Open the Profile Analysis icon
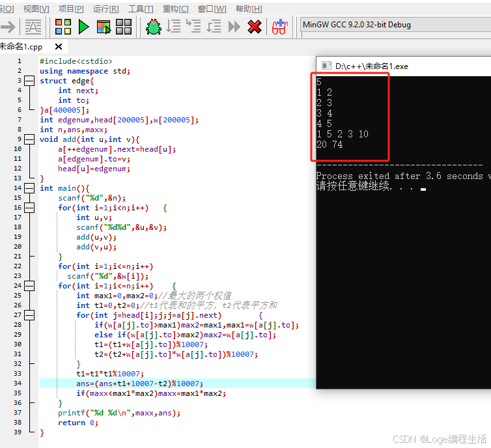The width and height of the screenshot is (491, 448). pos(279,27)
